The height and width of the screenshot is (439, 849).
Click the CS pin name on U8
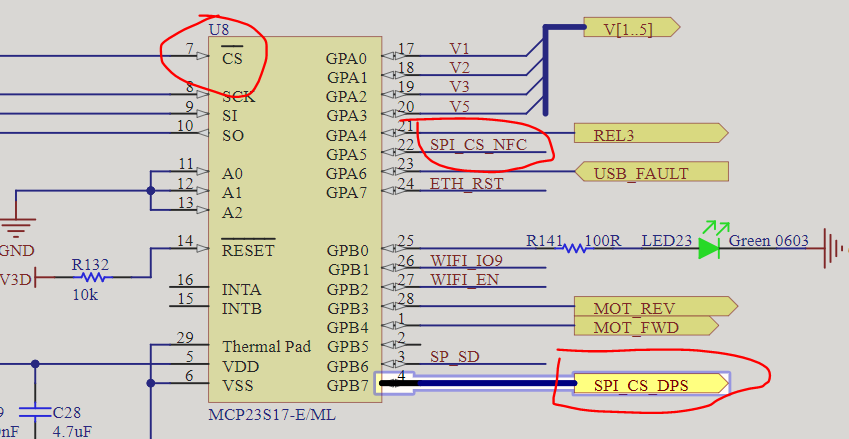point(232,58)
